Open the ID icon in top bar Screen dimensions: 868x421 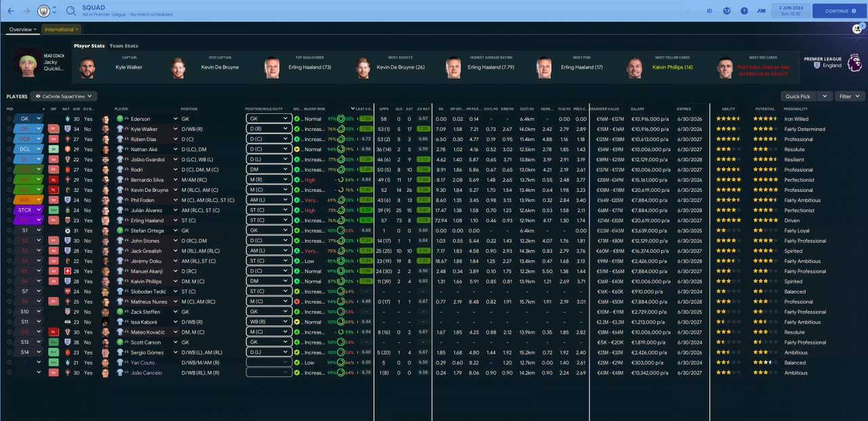[709, 11]
